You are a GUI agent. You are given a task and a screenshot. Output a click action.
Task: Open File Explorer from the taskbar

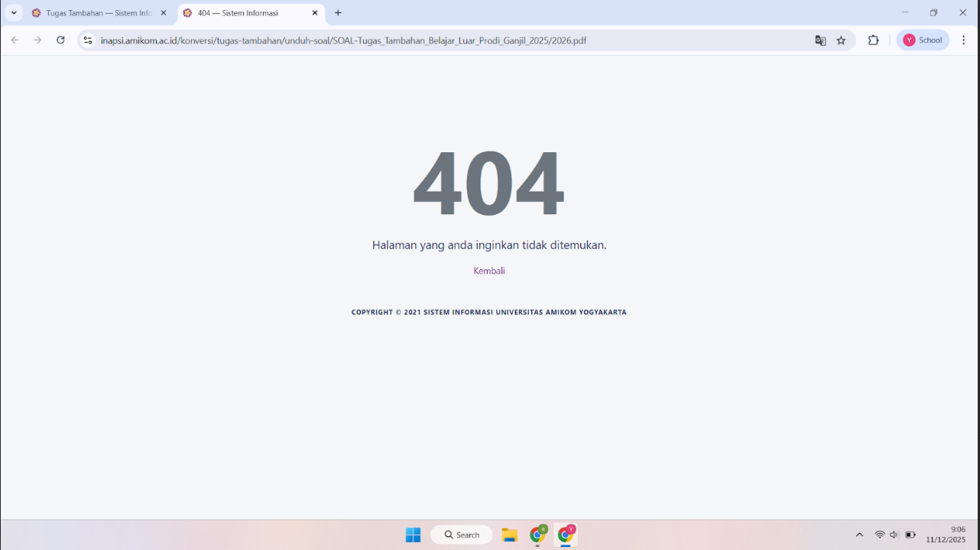click(x=510, y=535)
